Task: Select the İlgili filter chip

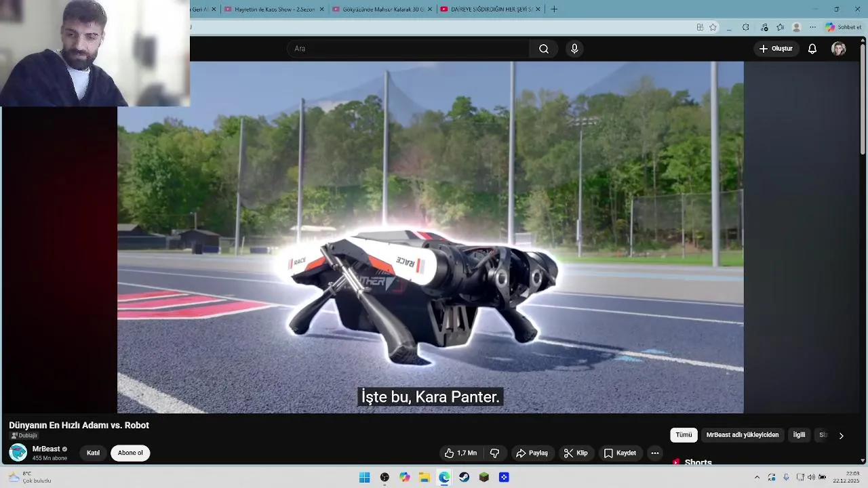Action: [799, 435]
